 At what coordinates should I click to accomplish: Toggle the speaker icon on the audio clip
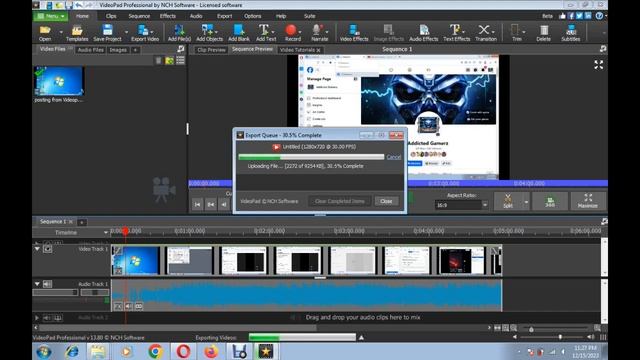tap(128, 306)
